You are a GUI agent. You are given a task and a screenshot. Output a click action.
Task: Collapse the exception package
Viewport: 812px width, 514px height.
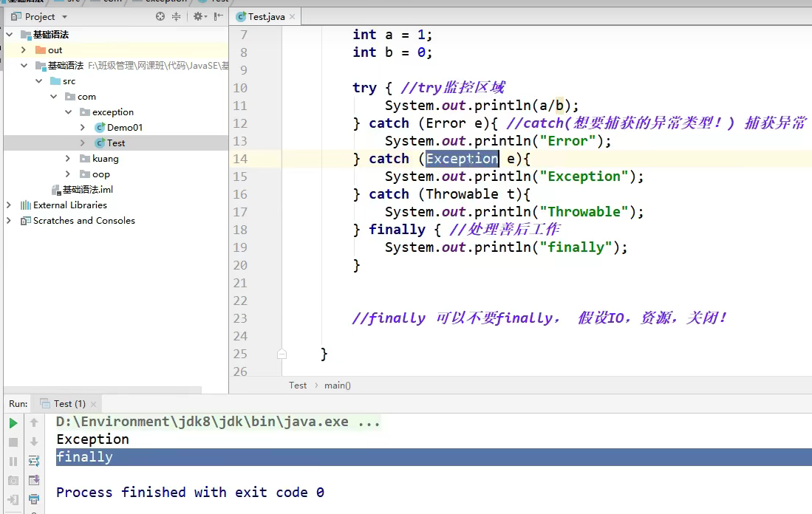click(x=69, y=112)
